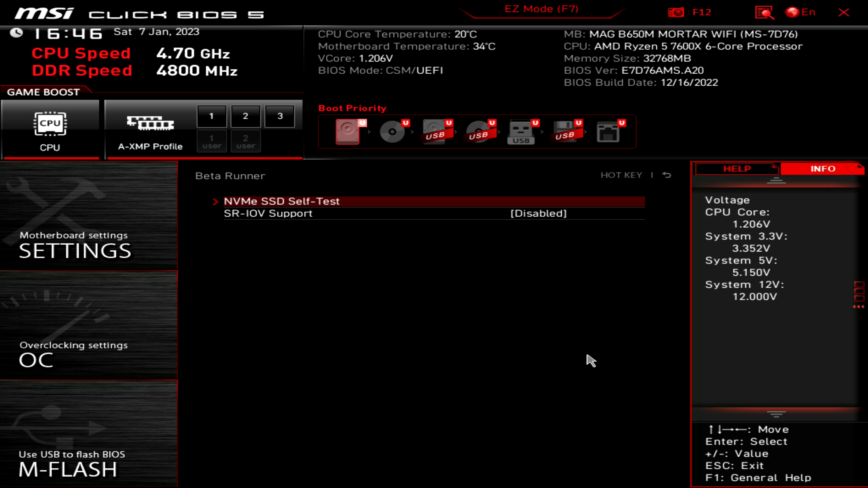Enable A-XMP Profile 1 setting
The width and height of the screenshot is (868, 488).
212,116
